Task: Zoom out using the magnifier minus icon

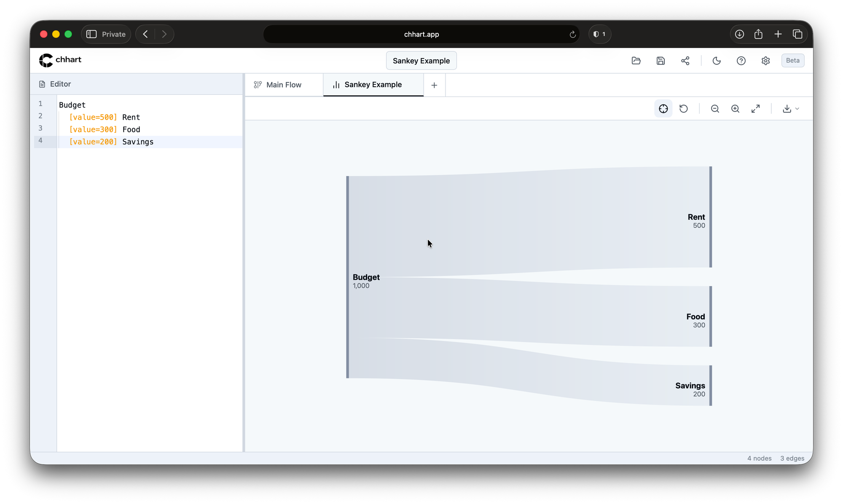Action: coord(715,109)
